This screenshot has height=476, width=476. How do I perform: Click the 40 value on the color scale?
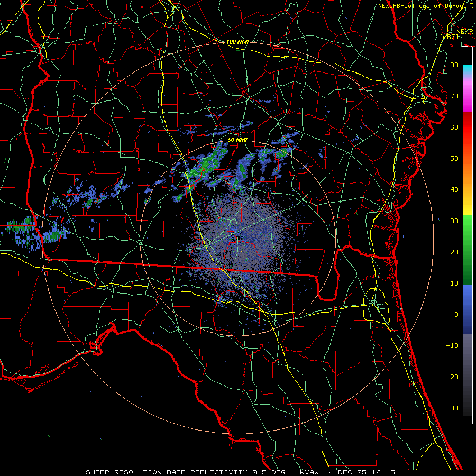[x=454, y=190]
